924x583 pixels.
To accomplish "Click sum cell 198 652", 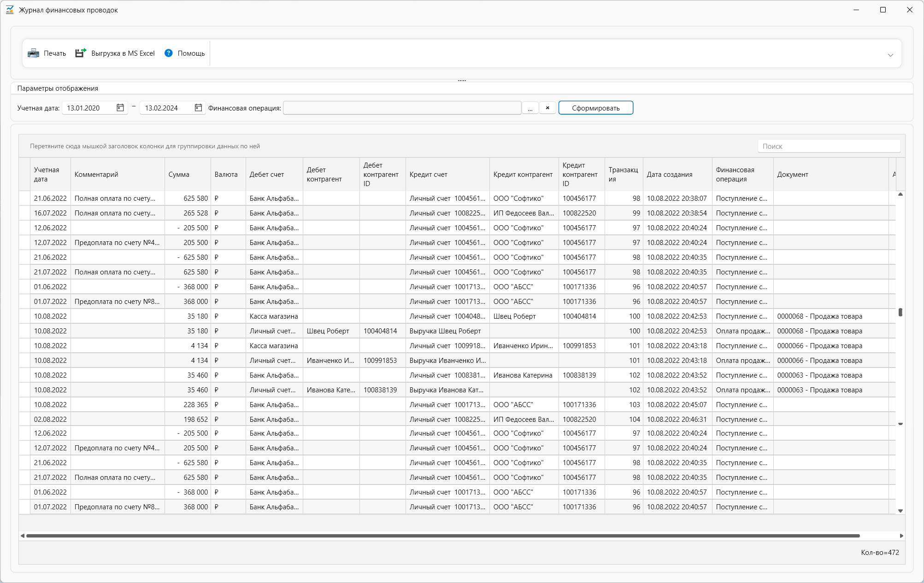I will (188, 420).
